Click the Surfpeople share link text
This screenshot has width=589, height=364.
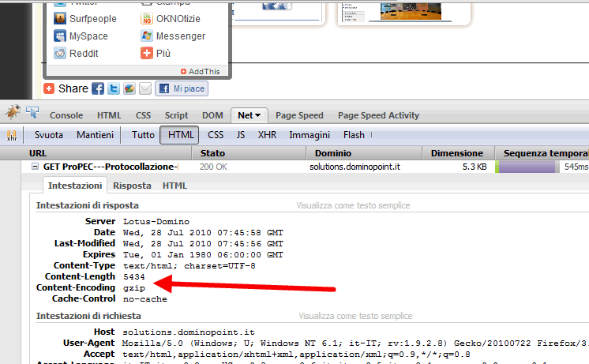(x=93, y=18)
